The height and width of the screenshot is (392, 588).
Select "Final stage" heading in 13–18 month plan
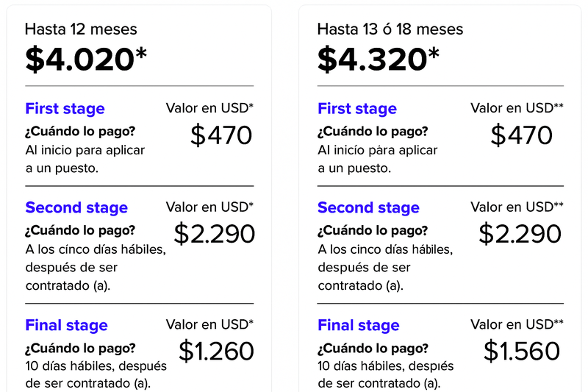click(x=359, y=325)
